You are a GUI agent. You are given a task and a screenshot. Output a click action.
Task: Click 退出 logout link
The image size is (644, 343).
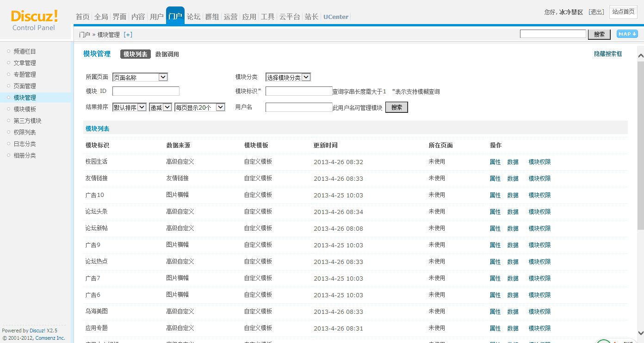596,12
